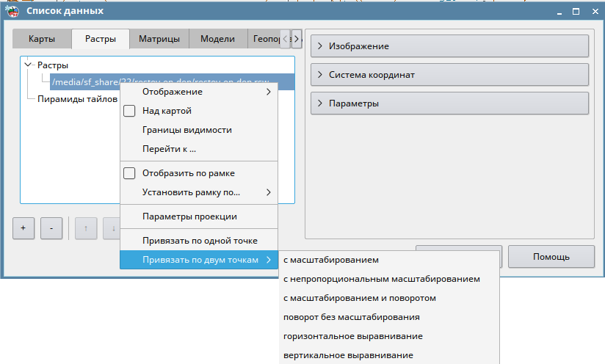Maximize the Список данных window
The image size is (605, 364).
click(576, 11)
